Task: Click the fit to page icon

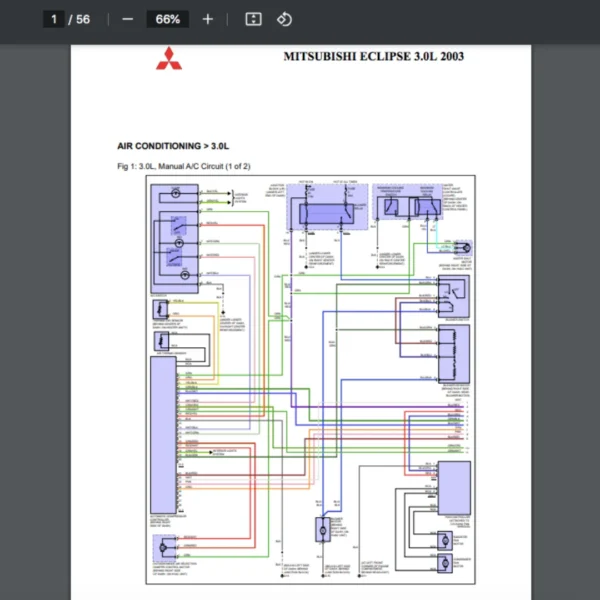Action: (253, 19)
